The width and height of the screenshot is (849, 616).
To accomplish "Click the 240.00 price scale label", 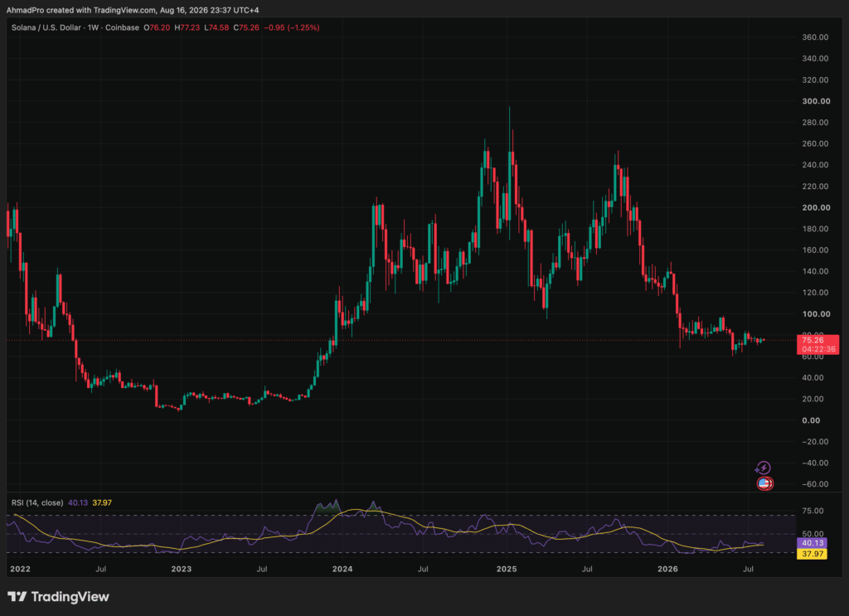I will [x=816, y=165].
